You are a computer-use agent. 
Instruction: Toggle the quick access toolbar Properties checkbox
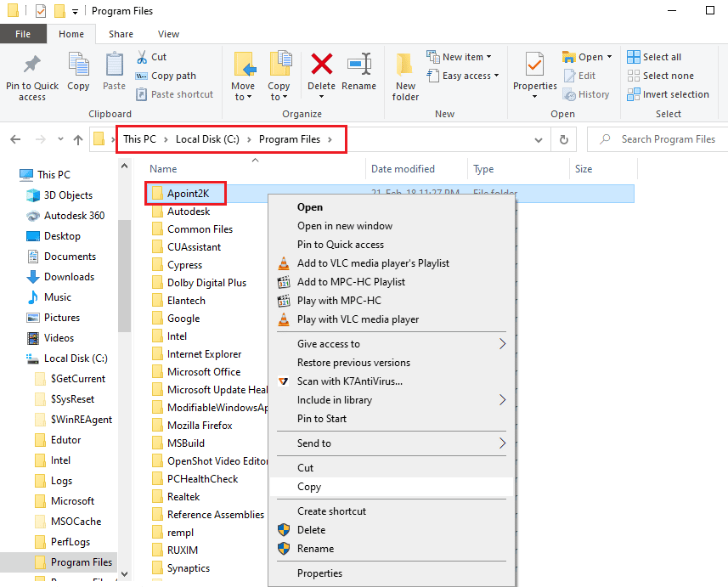click(x=41, y=11)
